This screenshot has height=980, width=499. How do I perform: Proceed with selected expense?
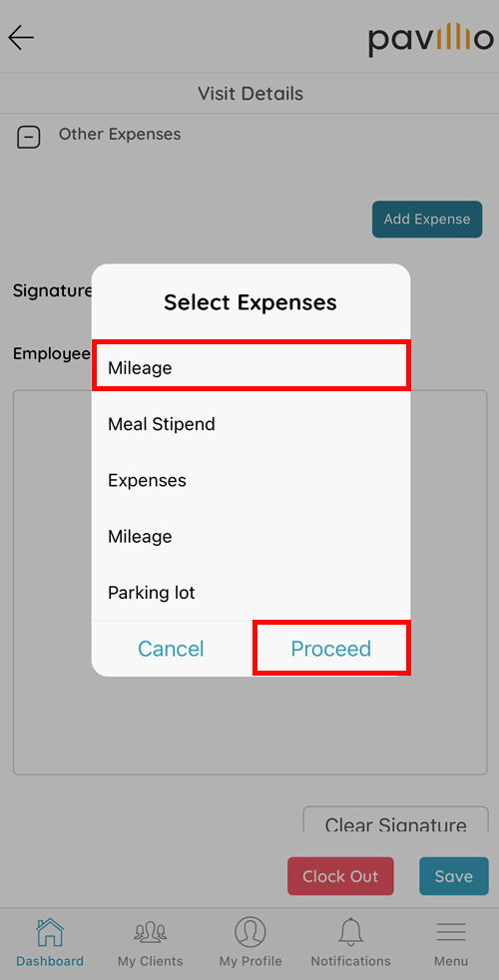(x=331, y=648)
